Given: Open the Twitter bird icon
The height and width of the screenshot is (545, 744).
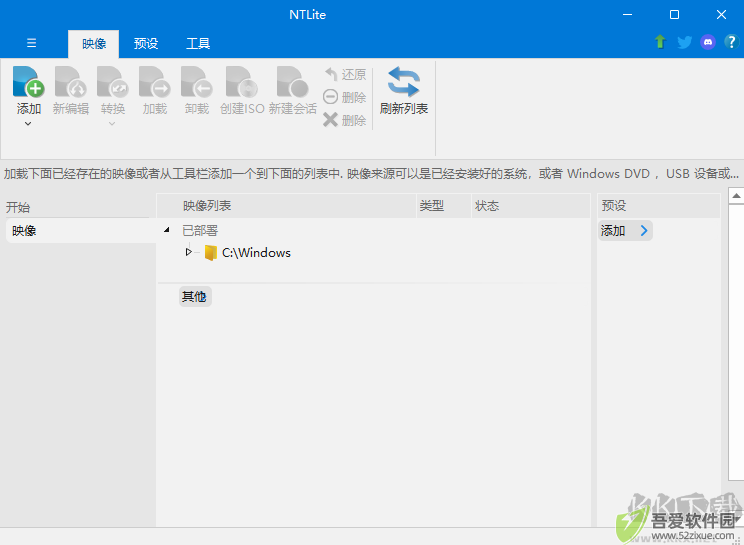Looking at the screenshot, I should (684, 42).
